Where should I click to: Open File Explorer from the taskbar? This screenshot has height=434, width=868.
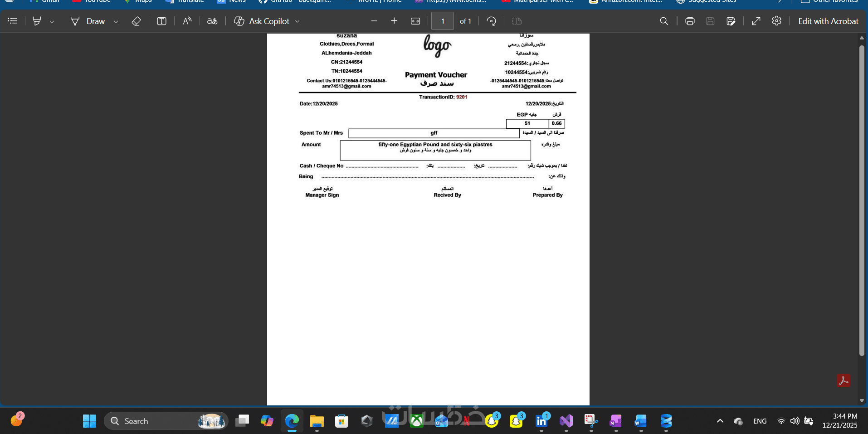click(317, 421)
